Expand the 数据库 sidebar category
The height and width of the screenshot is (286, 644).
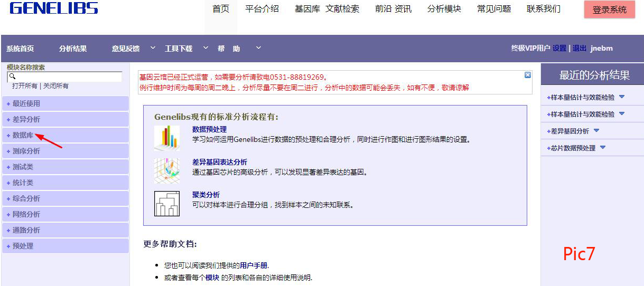pos(23,136)
